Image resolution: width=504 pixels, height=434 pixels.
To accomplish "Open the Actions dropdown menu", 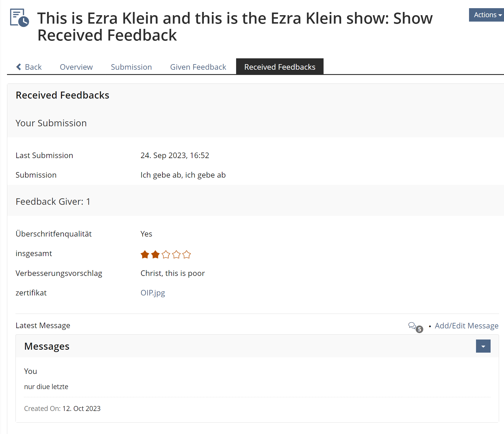I will point(487,15).
